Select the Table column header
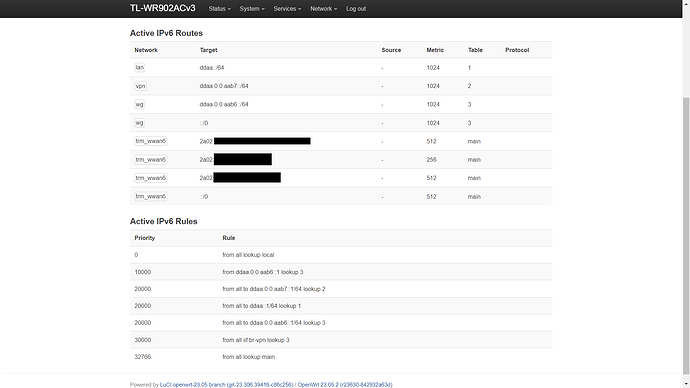 click(x=475, y=50)
